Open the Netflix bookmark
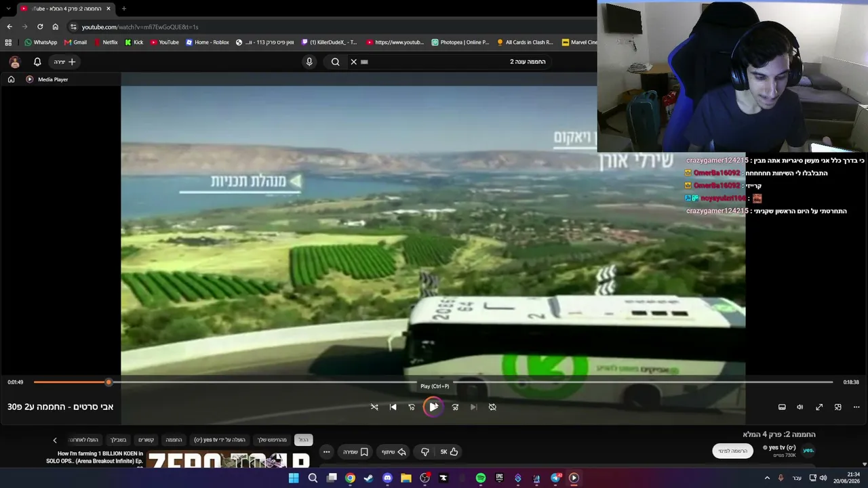The height and width of the screenshot is (488, 868). [105, 42]
